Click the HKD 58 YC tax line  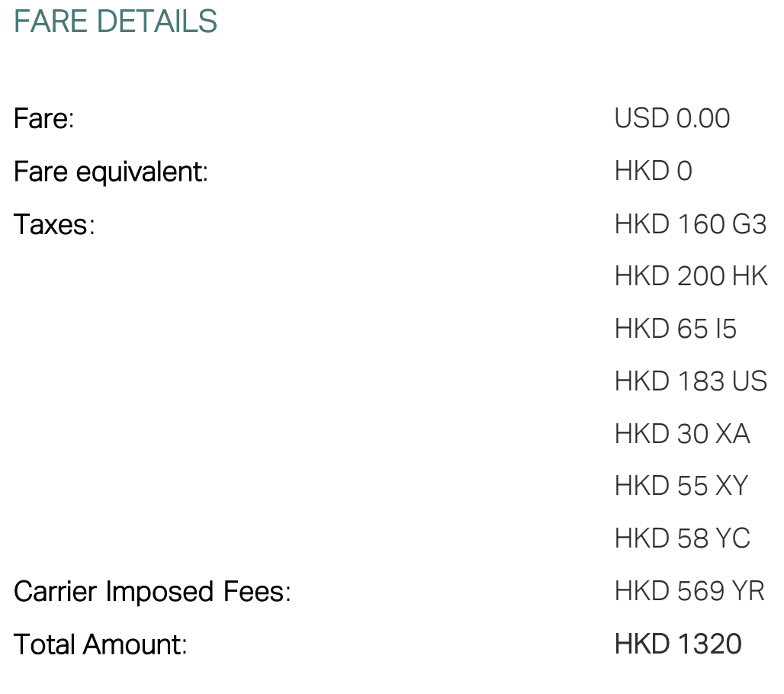pyautogui.click(x=682, y=538)
